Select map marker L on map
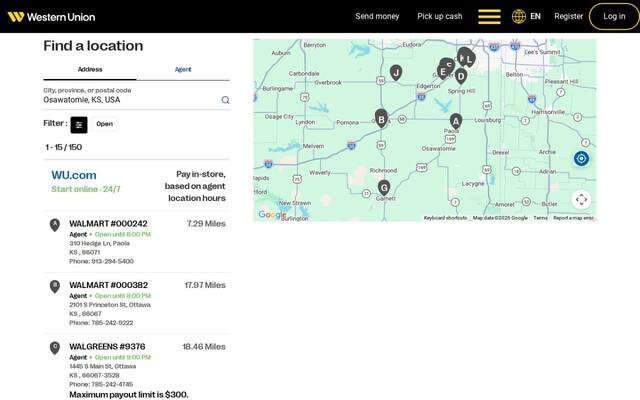The width and height of the screenshot is (640, 400). pyautogui.click(x=470, y=60)
